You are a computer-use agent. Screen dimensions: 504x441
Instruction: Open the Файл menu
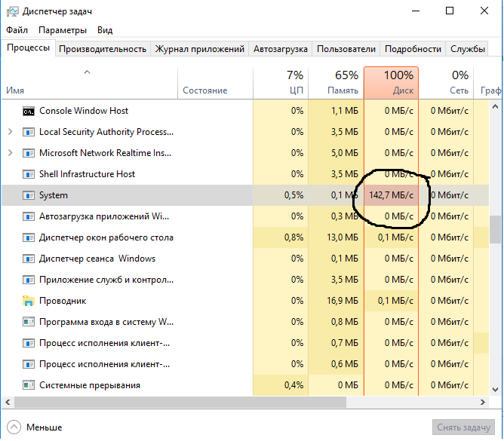coord(17,30)
